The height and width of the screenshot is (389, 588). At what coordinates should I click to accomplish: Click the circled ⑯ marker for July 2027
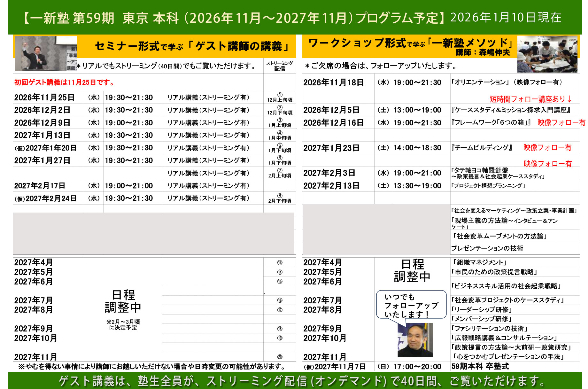(280, 300)
